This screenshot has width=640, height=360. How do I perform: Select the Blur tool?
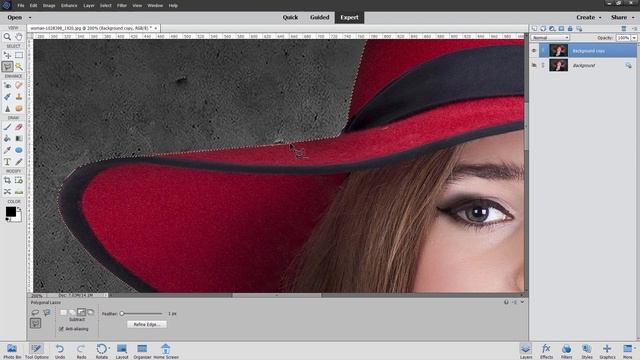click(7, 108)
